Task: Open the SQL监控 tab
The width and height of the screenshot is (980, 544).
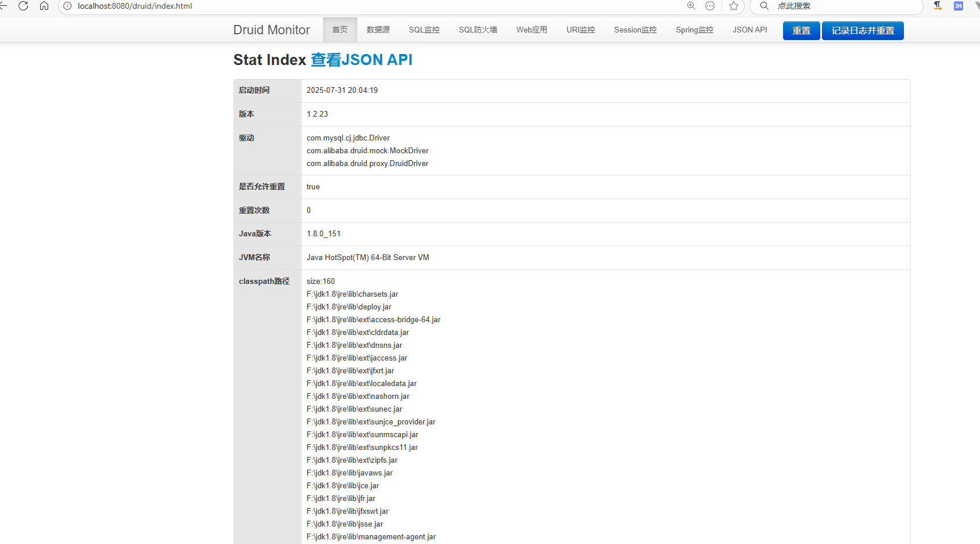Action: pos(424,30)
